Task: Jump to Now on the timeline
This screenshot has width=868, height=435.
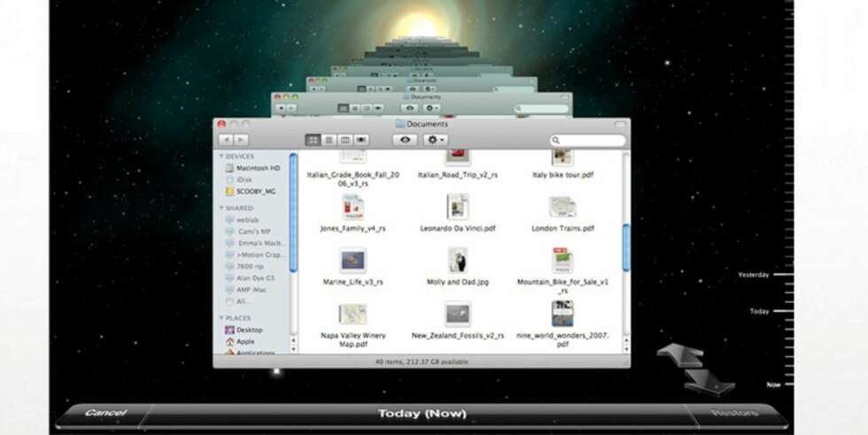Action: (773, 385)
